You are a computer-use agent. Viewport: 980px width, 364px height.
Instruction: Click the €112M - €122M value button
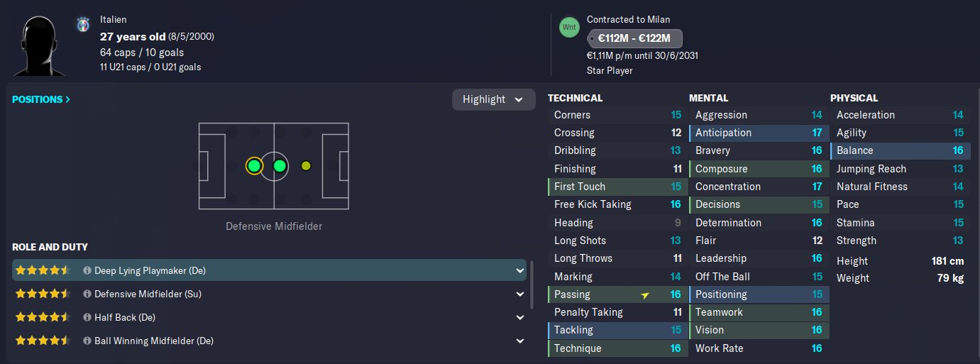tap(634, 38)
